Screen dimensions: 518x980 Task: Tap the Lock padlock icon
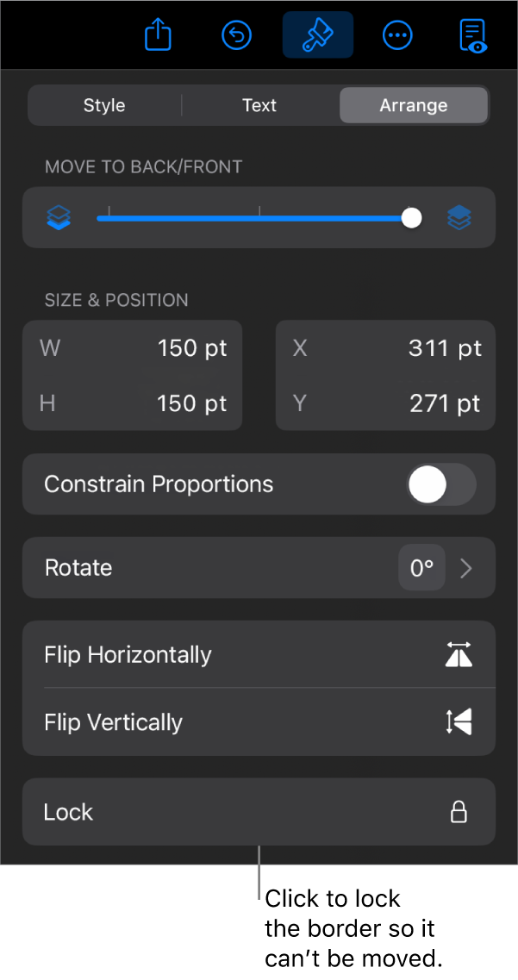[459, 811]
